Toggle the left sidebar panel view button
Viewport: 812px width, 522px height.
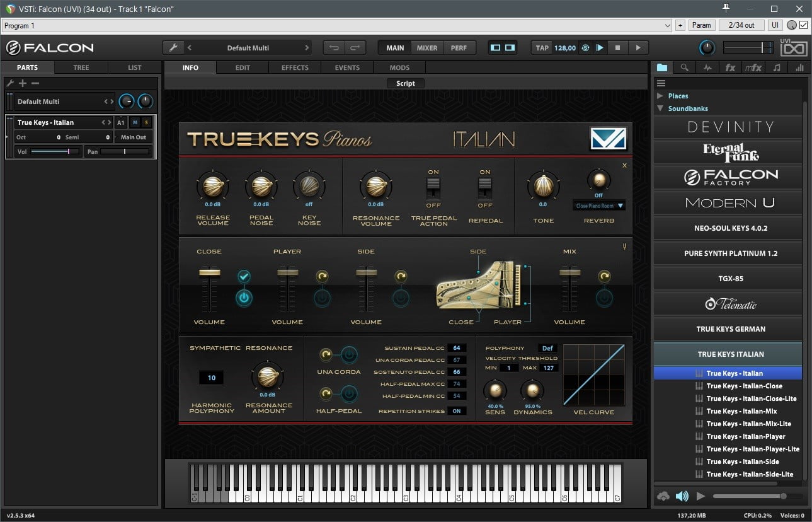496,48
